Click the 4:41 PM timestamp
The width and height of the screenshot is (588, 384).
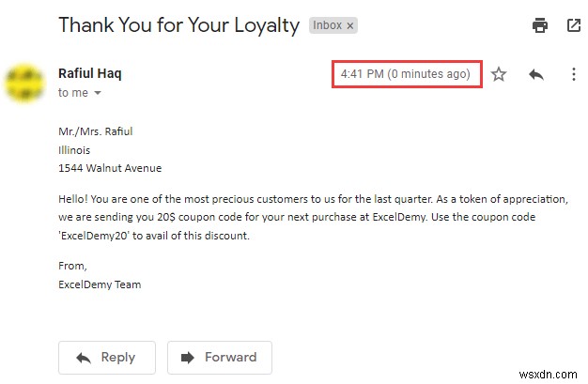[405, 73]
